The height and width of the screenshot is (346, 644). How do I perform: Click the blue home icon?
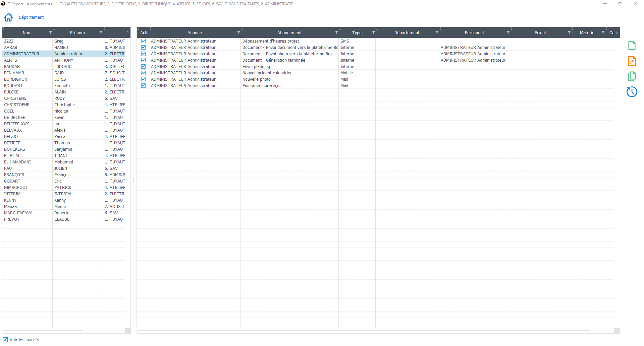click(8, 17)
